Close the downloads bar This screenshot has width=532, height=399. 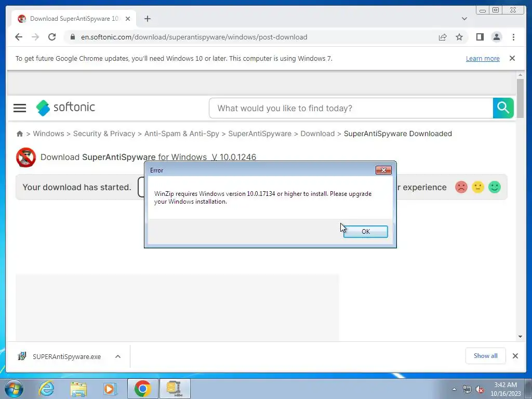point(515,356)
